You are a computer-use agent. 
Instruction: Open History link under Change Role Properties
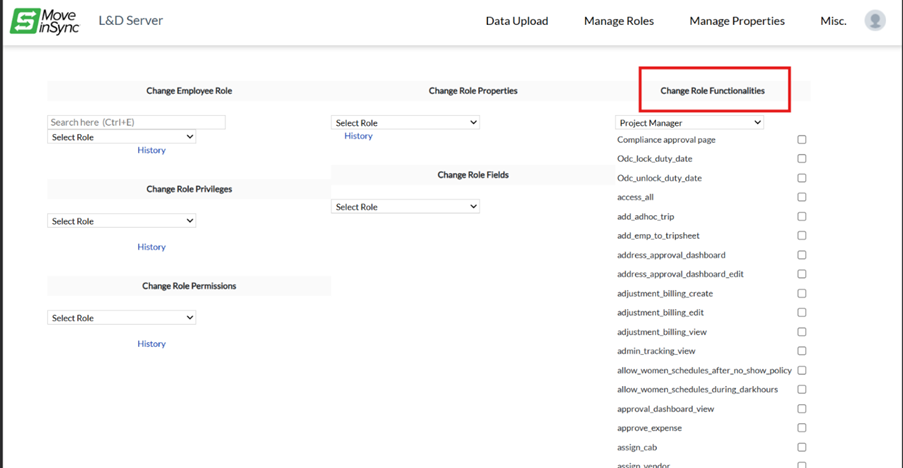click(x=358, y=136)
